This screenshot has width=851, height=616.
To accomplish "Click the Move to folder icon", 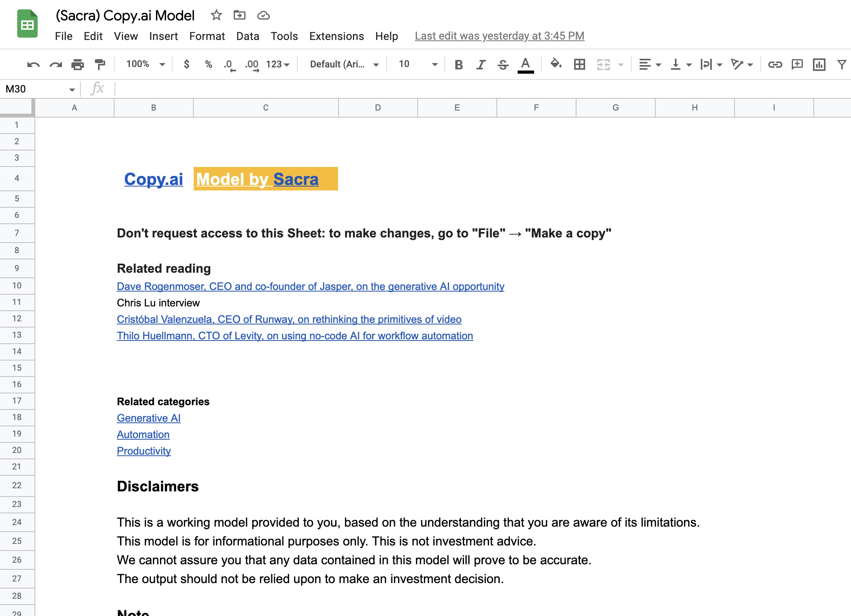I will 239,15.
